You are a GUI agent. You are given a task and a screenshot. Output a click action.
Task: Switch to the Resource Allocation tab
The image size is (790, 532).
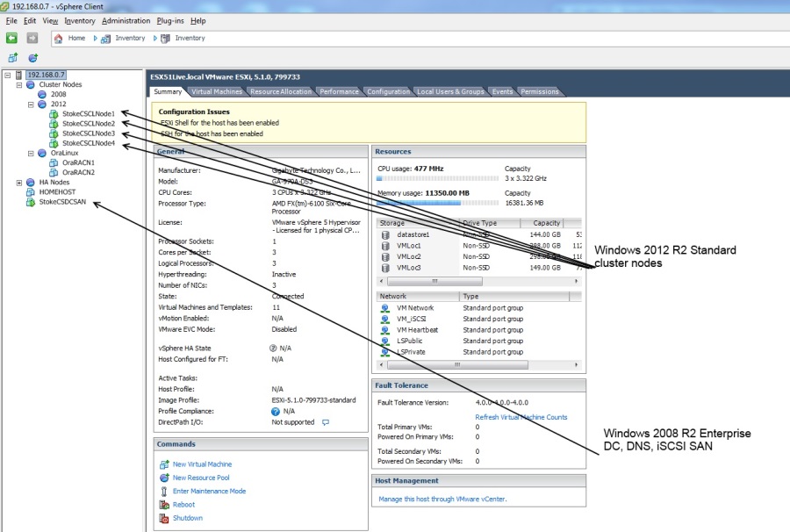(281, 91)
